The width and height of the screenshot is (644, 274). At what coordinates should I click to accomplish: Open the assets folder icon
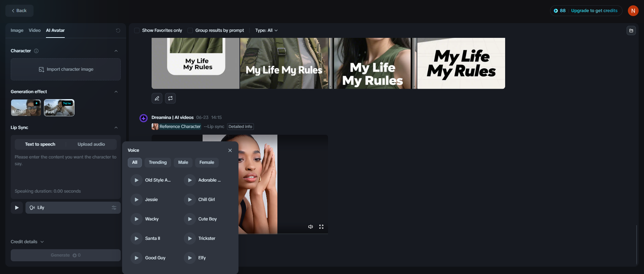click(631, 30)
